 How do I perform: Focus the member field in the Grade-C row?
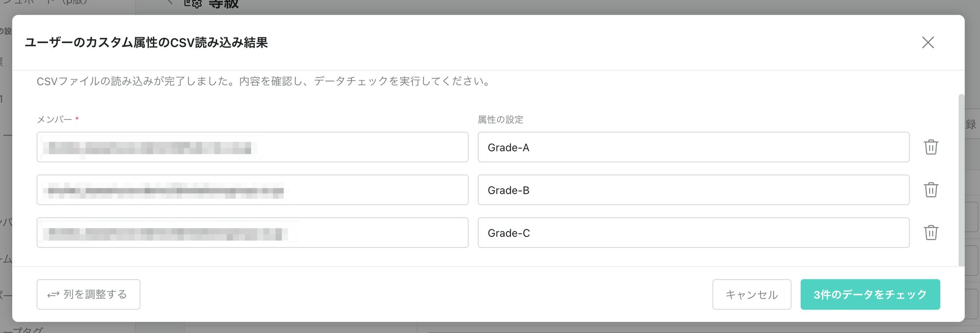click(252, 232)
